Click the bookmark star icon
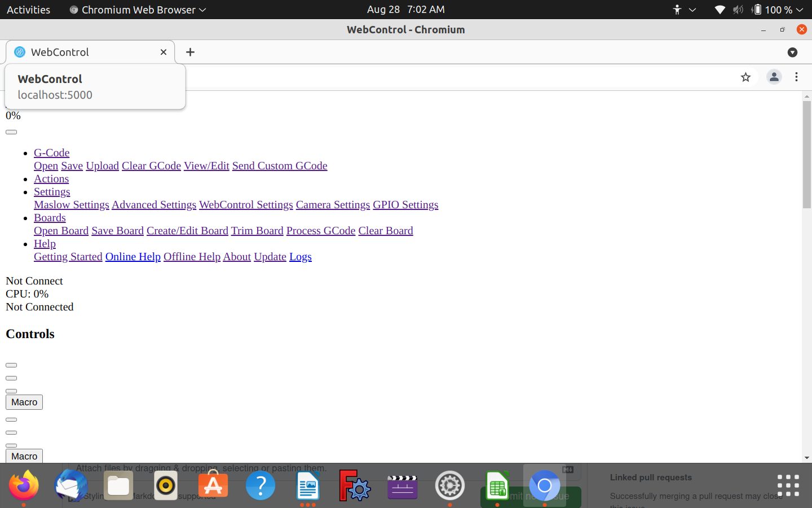The image size is (812, 508). pos(745,77)
